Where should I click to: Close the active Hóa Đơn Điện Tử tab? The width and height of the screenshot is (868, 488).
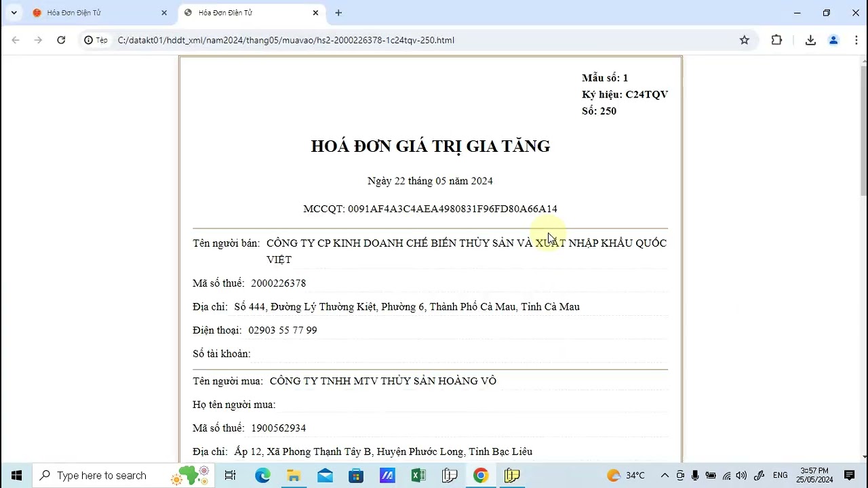coord(315,13)
